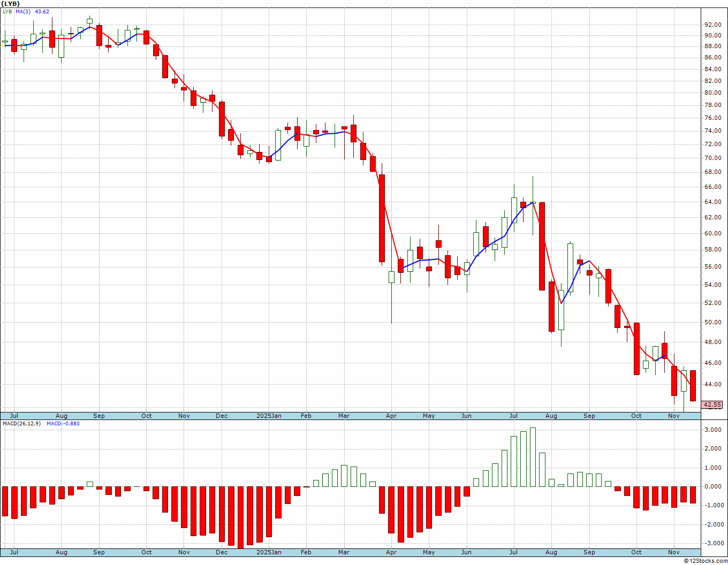Image resolution: width=728 pixels, height=565 pixels.
Task: Click the 44.00 price axis label
Action: tap(712, 384)
